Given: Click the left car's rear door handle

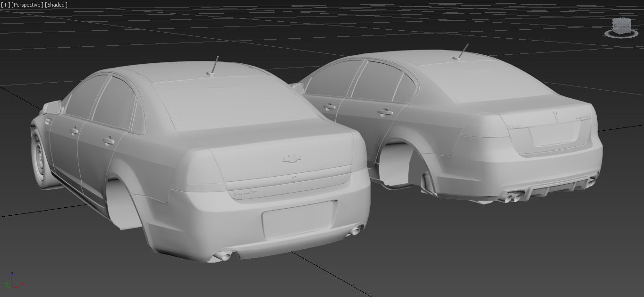Looking at the screenshot, I should tap(108, 140).
